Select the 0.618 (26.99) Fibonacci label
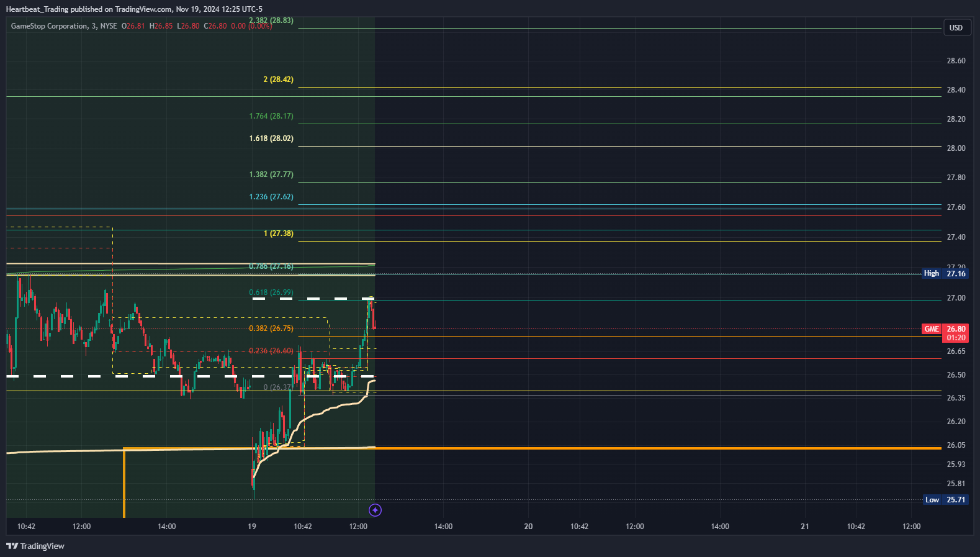This screenshot has width=980, height=557. [271, 292]
